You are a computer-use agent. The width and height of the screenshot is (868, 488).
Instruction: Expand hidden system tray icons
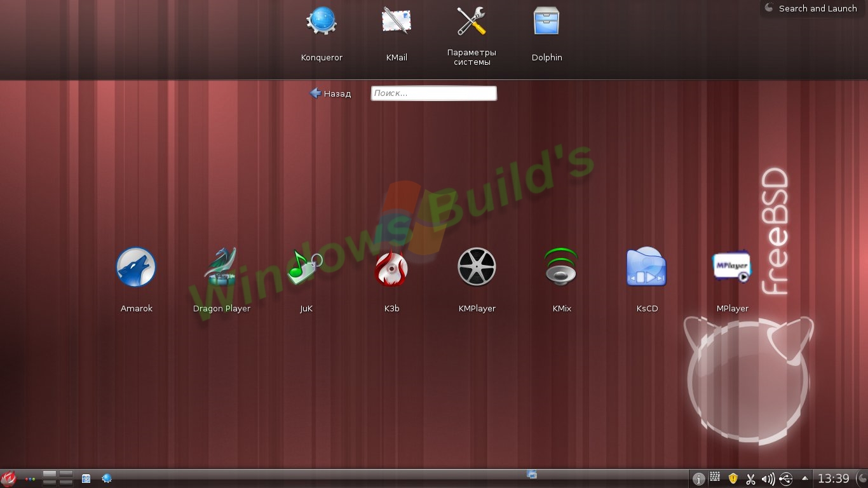tap(805, 478)
